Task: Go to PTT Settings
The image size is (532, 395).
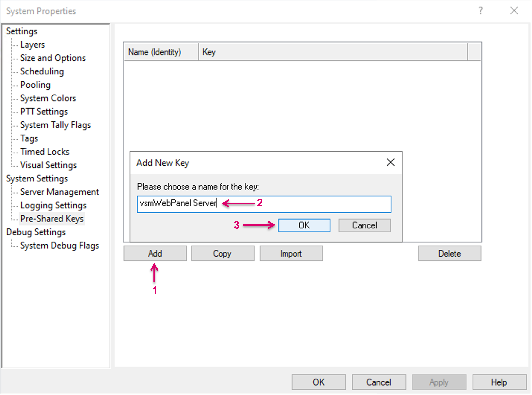Action: tap(44, 112)
